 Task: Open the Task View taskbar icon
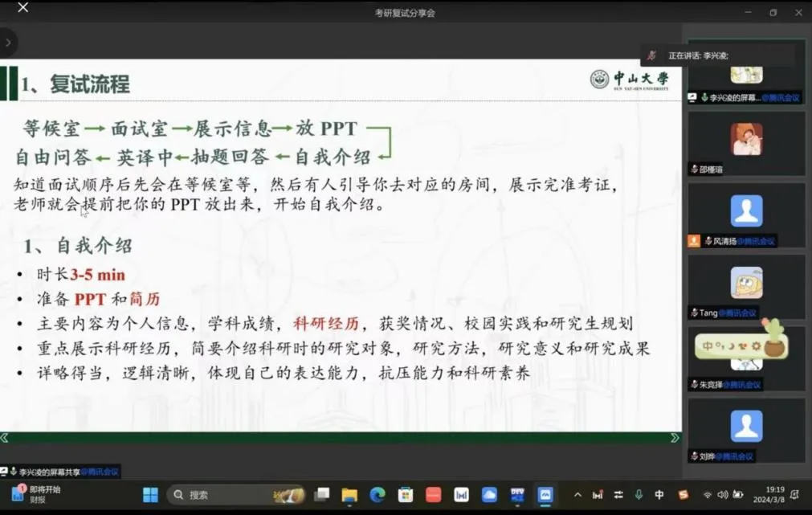tap(322, 495)
